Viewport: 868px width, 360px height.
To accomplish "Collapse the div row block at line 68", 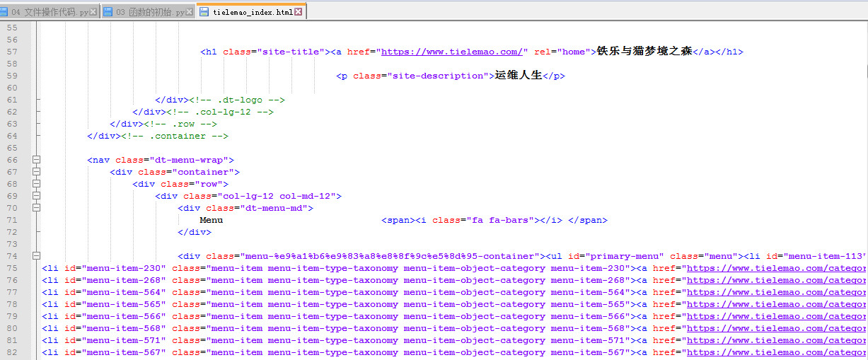I will point(36,184).
